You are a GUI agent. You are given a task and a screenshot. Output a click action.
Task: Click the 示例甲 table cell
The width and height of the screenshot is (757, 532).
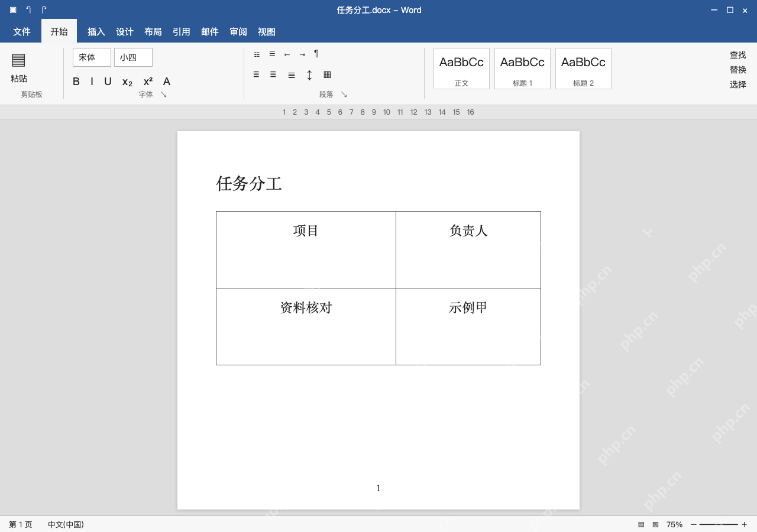click(x=468, y=326)
